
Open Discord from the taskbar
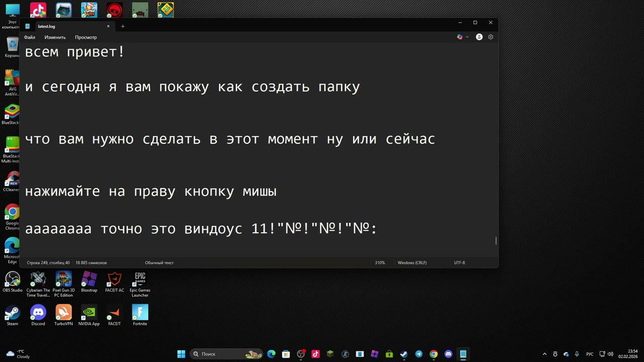(448, 354)
